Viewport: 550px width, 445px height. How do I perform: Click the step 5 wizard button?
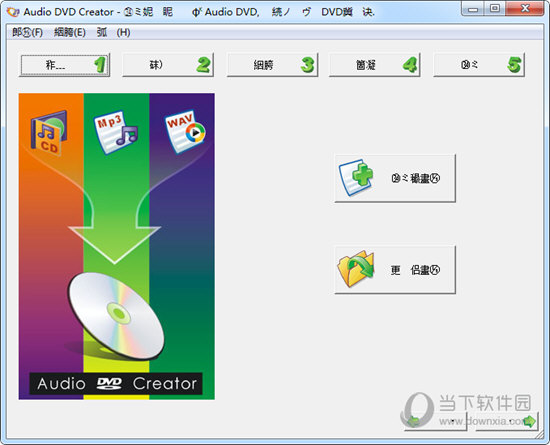479,65
